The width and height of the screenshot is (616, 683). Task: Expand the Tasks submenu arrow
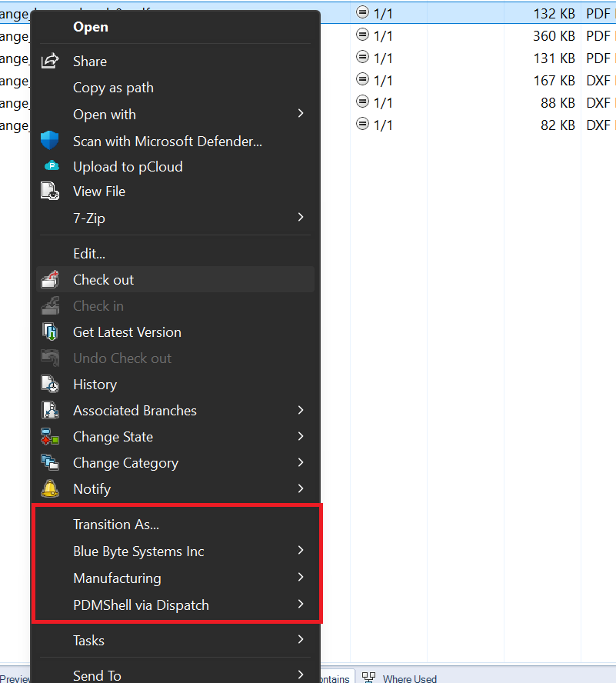click(x=301, y=640)
